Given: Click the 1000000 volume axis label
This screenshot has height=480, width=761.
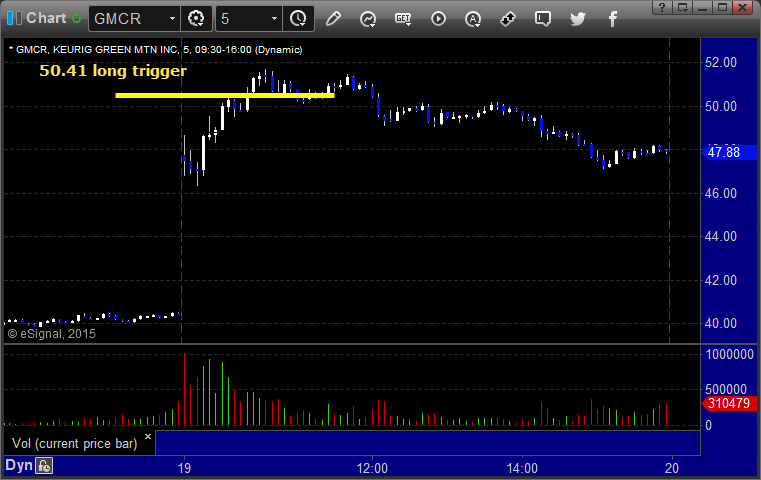Looking at the screenshot, I should coord(729,354).
